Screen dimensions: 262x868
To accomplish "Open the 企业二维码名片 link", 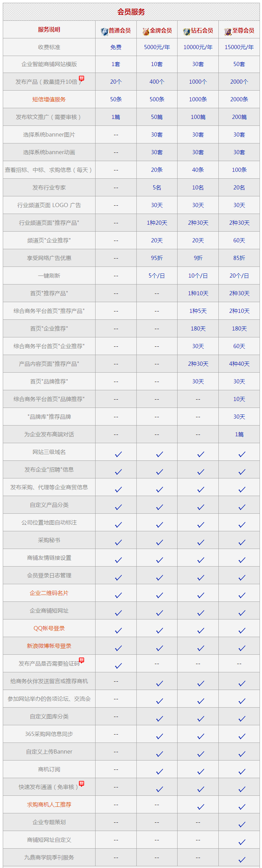I will [x=49, y=593].
